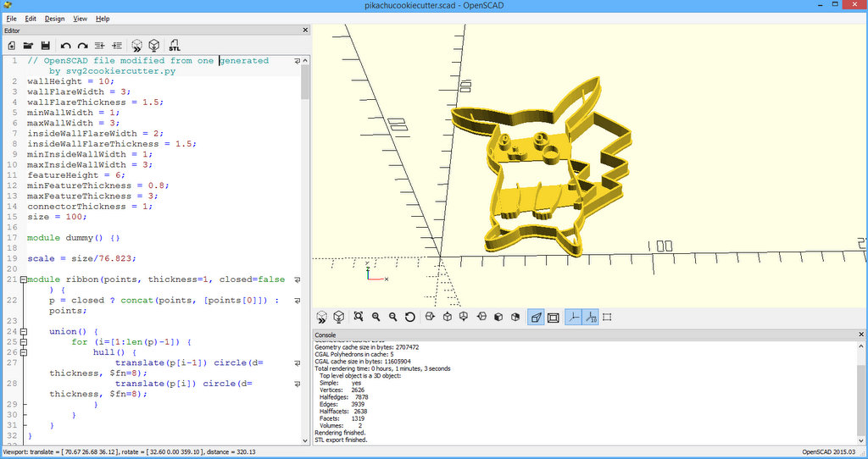
Task: Preview the model from the editor toolbar
Action: click(x=136, y=46)
